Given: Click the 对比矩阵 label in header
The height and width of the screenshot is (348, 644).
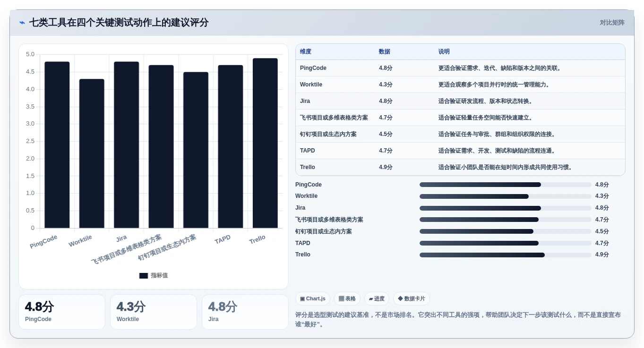Looking at the screenshot, I should (x=612, y=23).
